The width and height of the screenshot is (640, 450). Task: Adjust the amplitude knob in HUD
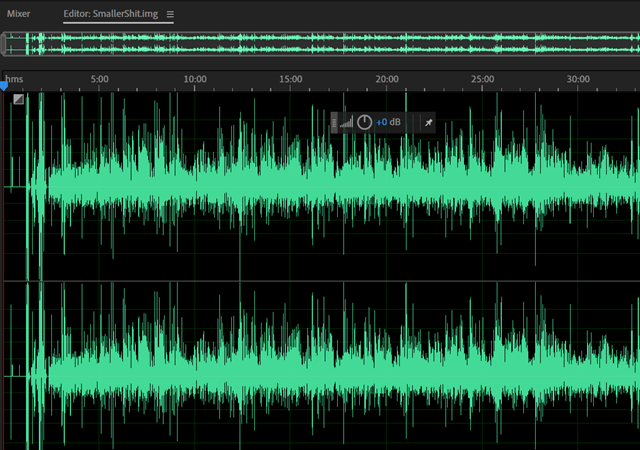click(364, 122)
